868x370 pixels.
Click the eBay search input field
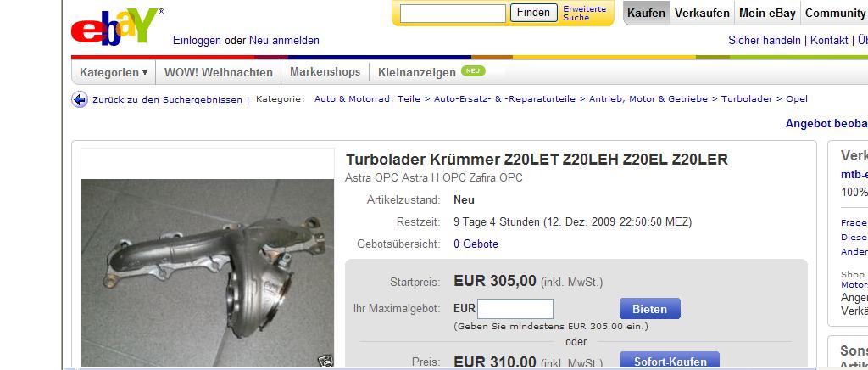tap(453, 13)
